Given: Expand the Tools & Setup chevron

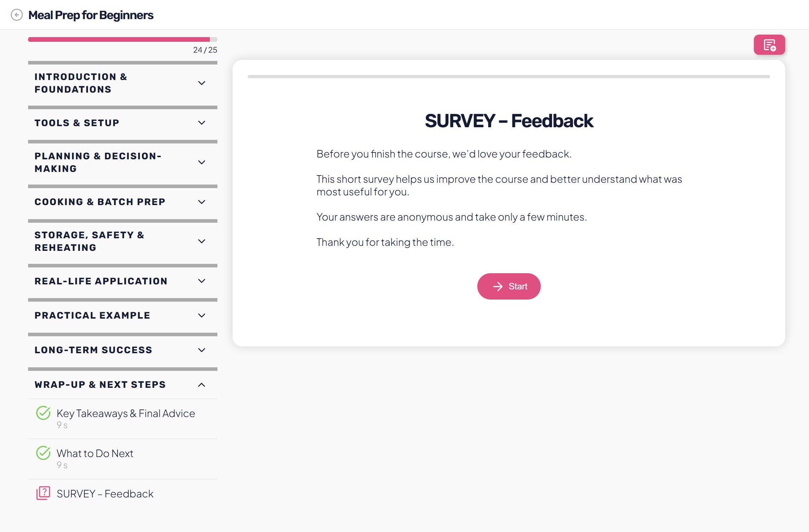Looking at the screenshot, I should coord(202,123).
